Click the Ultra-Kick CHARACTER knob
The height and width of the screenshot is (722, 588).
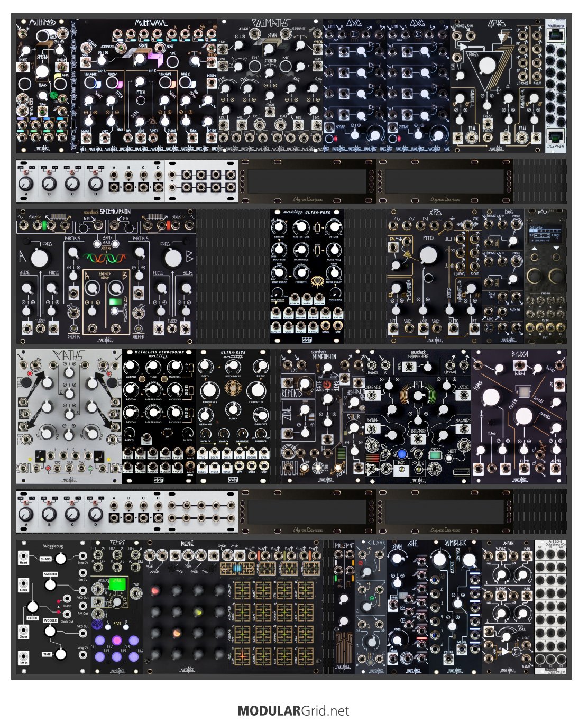pos(256,390)
